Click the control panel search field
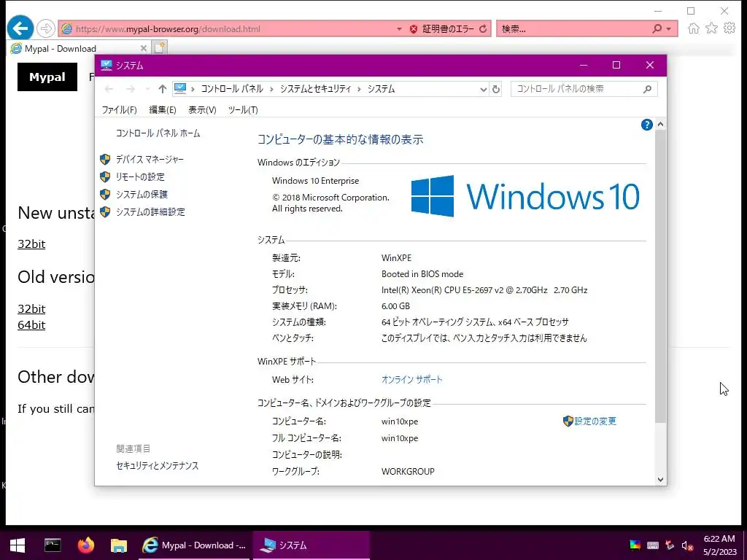This screenshot has height=560, width=747. [576, 89]
